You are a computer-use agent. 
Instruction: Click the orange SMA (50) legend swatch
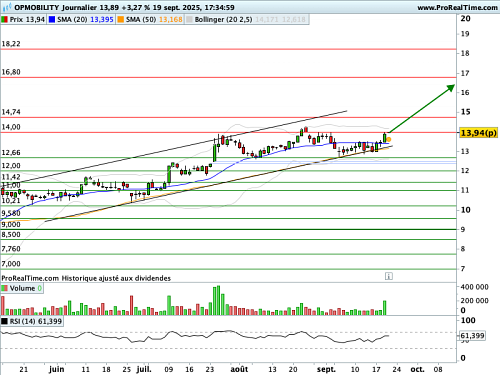pos(120,20)
